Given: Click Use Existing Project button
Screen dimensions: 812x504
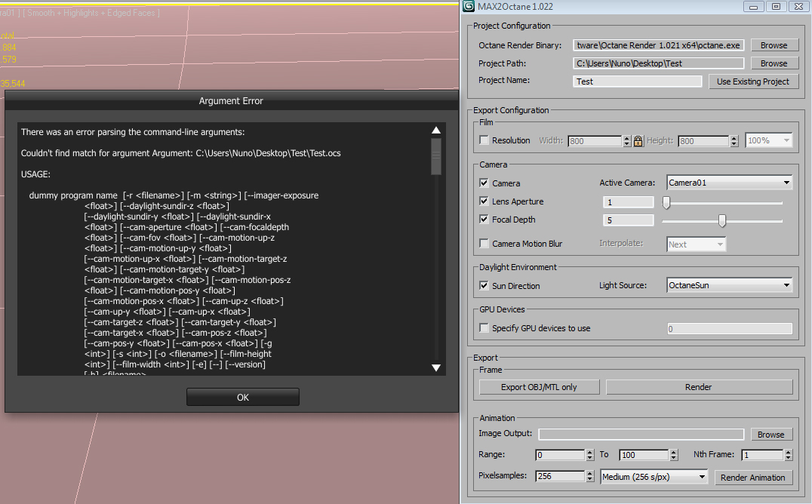Looking at the screenshot, I should click(x=753, y=81).
